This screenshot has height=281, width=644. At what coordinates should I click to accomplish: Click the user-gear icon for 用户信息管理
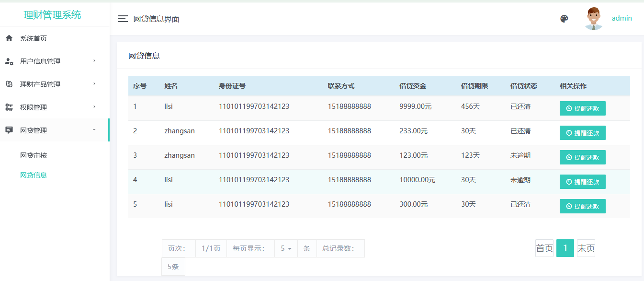[x=9, y=61]
